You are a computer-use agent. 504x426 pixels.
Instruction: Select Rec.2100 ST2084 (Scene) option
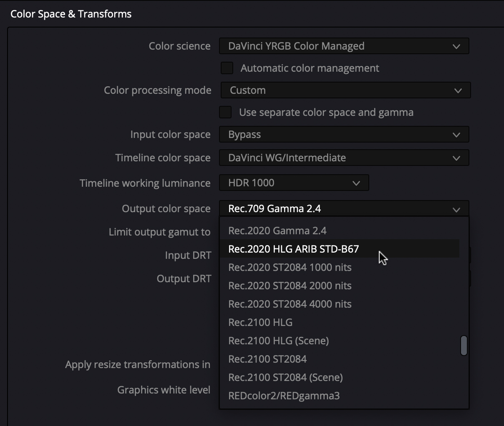339,377
